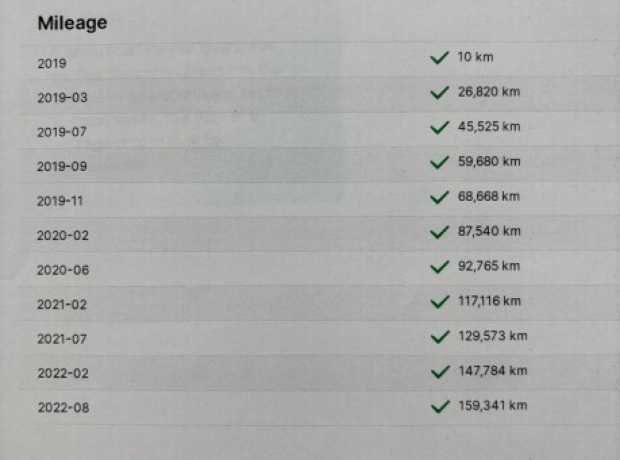Select the green tick for 87,540 km

click(x=439, y=232)
